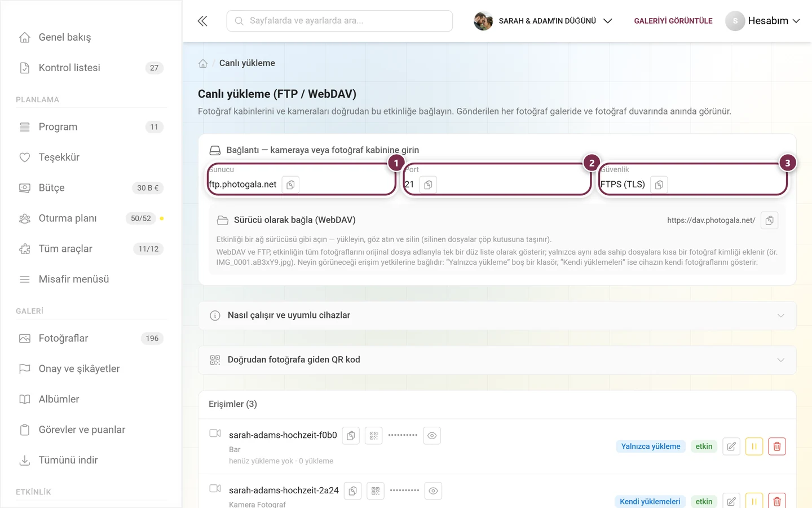Viewport: 812px width, 508px height.
Task: Open the Sarah & Adam'ın Düğünü event dropdown
Action: 543,21
